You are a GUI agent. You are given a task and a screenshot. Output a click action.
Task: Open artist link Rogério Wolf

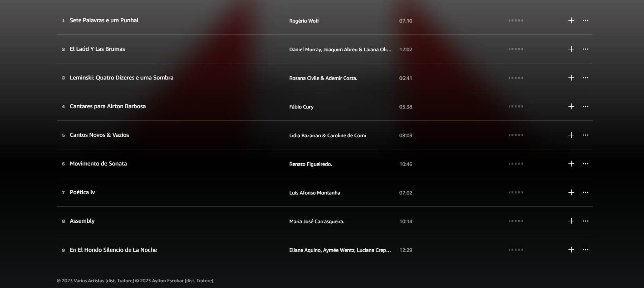point(304,21)
